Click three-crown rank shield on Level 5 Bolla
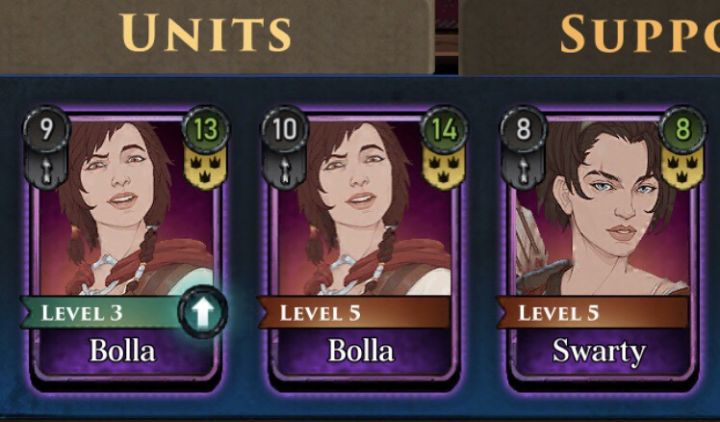Viewport: 720px width, 422px height. click(443, 169)
